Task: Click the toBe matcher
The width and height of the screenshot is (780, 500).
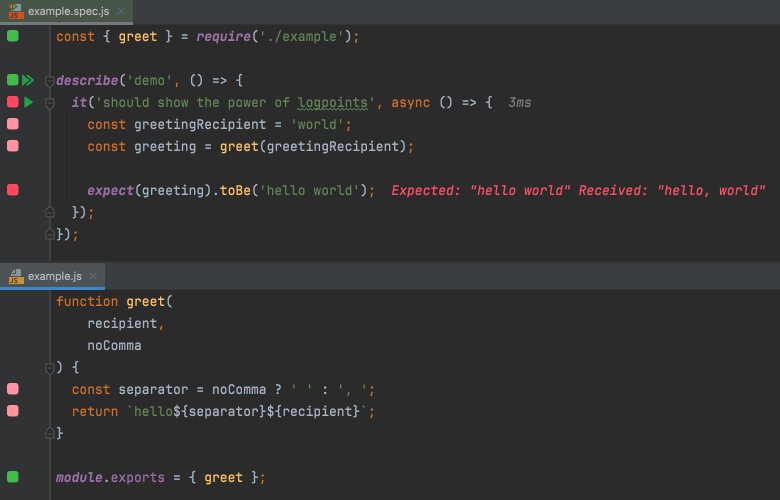Action: 235,190
